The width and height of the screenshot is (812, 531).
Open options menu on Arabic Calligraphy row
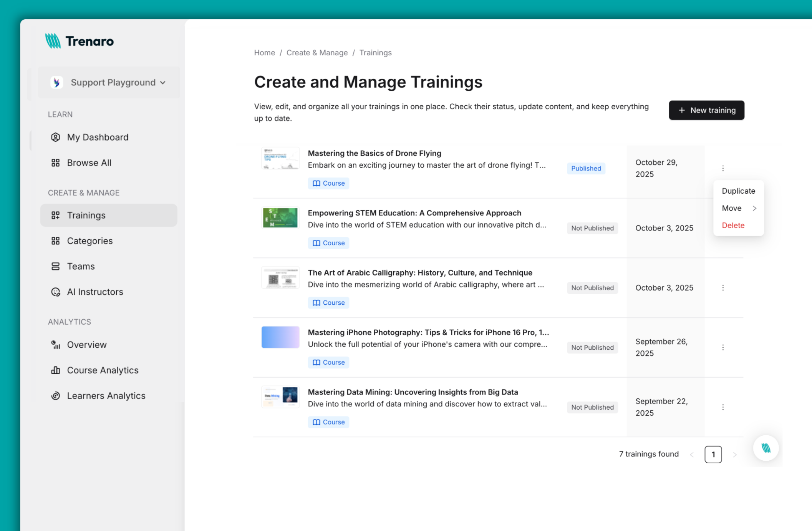[x=723, y=287]
